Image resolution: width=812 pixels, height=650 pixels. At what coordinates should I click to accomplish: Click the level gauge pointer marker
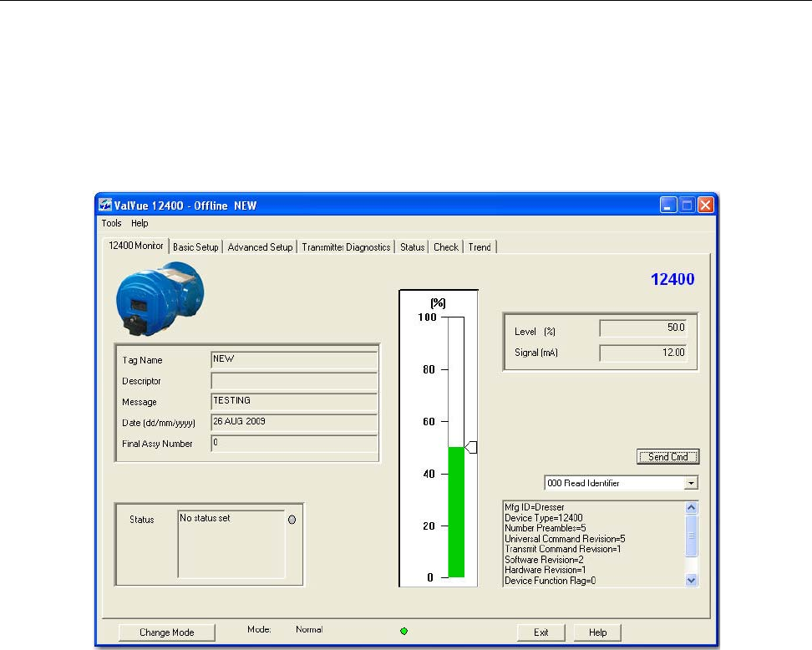(x=470, y=447)
